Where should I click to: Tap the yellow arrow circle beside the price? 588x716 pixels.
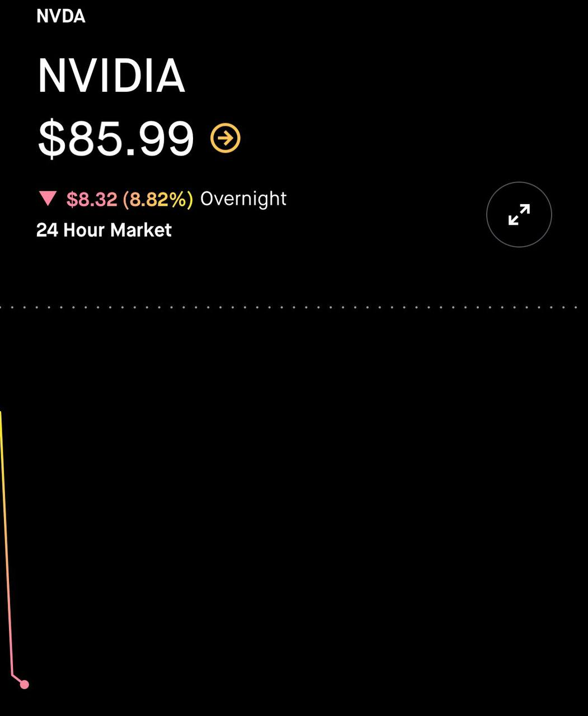[x=225, y=138]
